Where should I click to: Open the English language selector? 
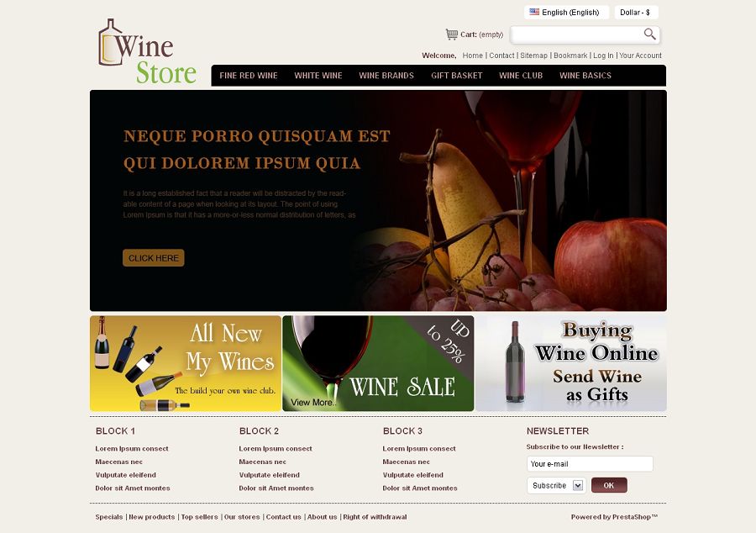click(566, 12)
